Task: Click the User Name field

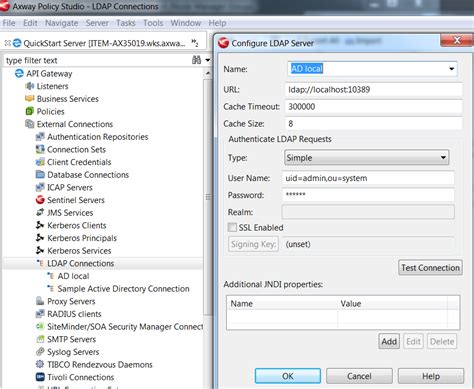Action: pyautogui.click(x=368, y=178)
